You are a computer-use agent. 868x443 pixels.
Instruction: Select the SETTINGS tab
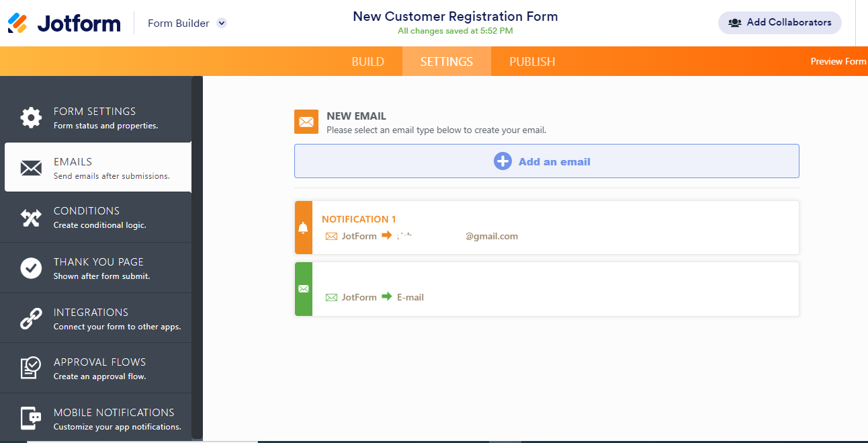tap(447, 62)
